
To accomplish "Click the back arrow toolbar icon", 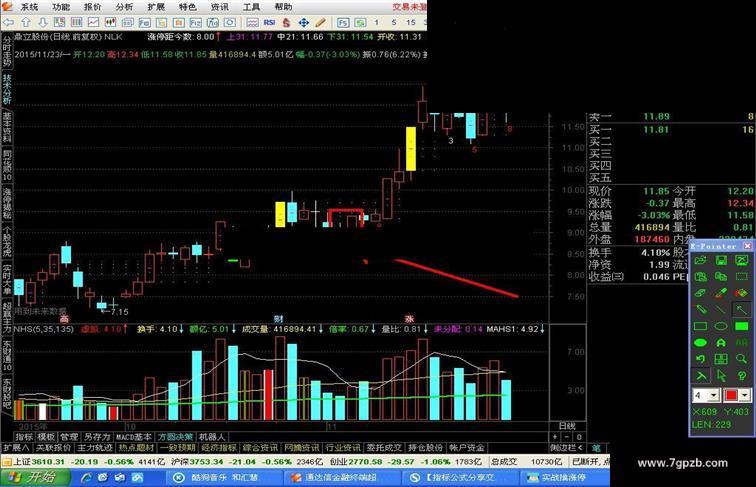I will click(9, 22).
